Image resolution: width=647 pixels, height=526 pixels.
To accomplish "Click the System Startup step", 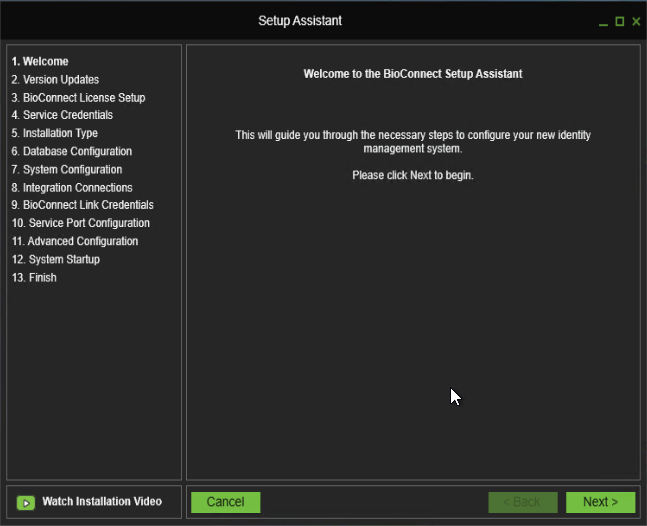I will click(55, 259).
